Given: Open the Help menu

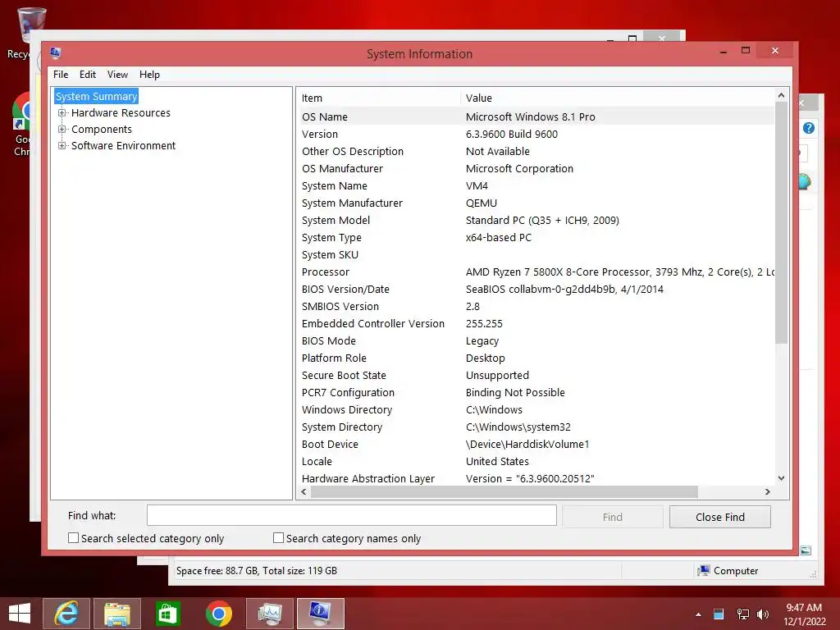Looking at the screenshot, I should click(x=149, y=75).
